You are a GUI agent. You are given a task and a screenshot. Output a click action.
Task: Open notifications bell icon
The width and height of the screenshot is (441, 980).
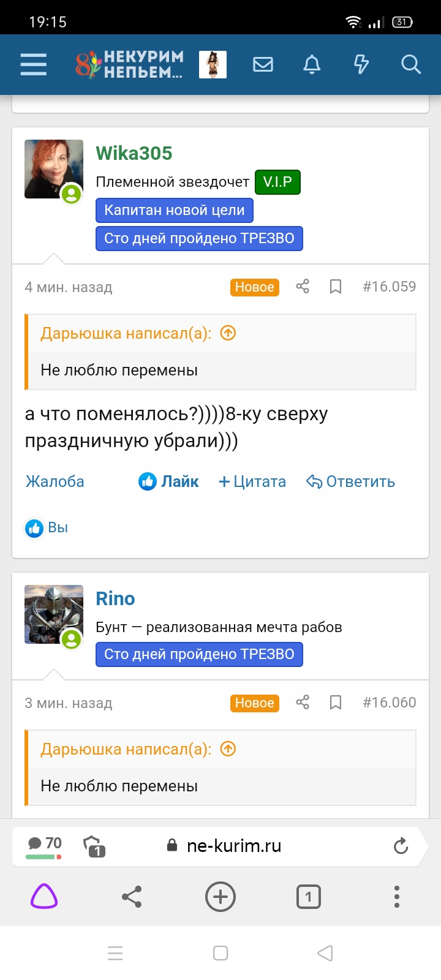(x=312, y=64)
